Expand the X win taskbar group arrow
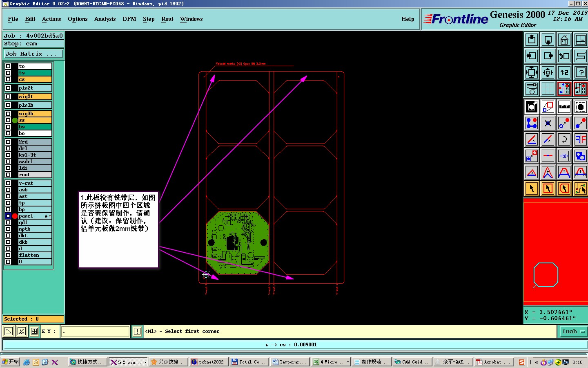Image resolution: width=588 pixels, height=368 pixels. coord(145,362)
